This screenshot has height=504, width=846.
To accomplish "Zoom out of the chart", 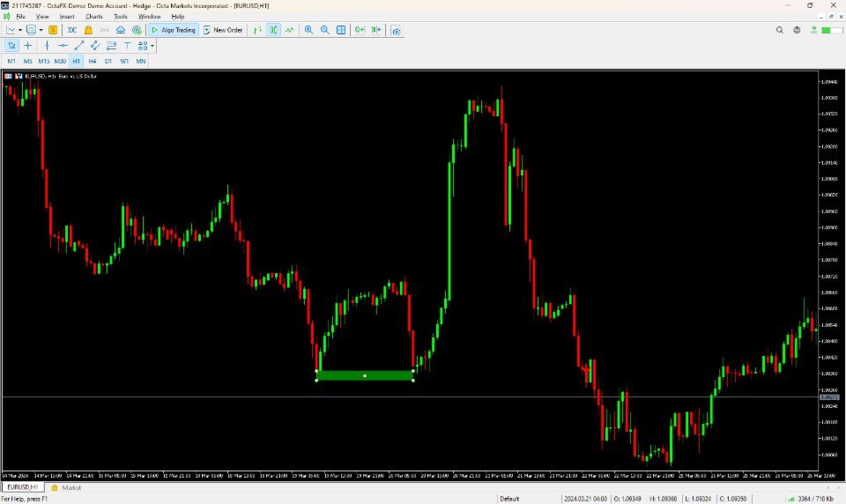I will pos(325,30).
